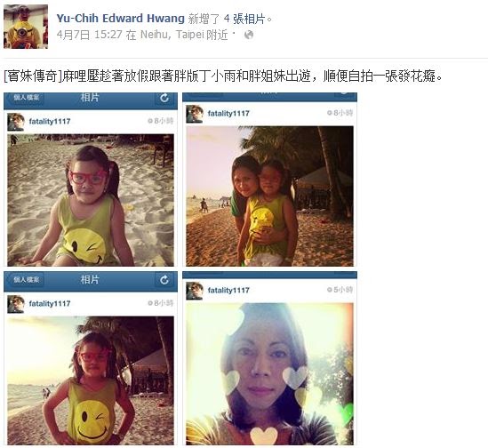
Task: Click the 5小時 timestamp on selfie photo
Action: (x=340, y=290)
